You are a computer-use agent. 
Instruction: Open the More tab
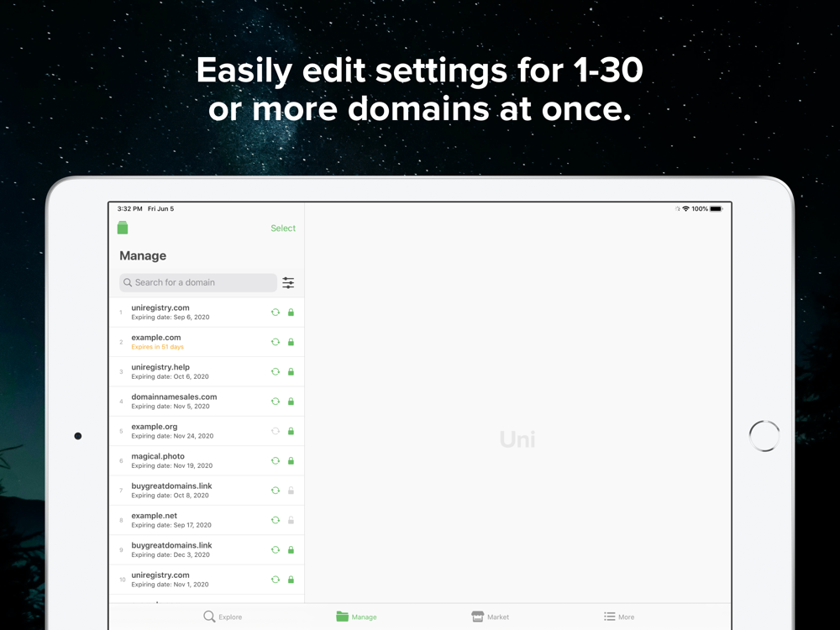[619, 617]
